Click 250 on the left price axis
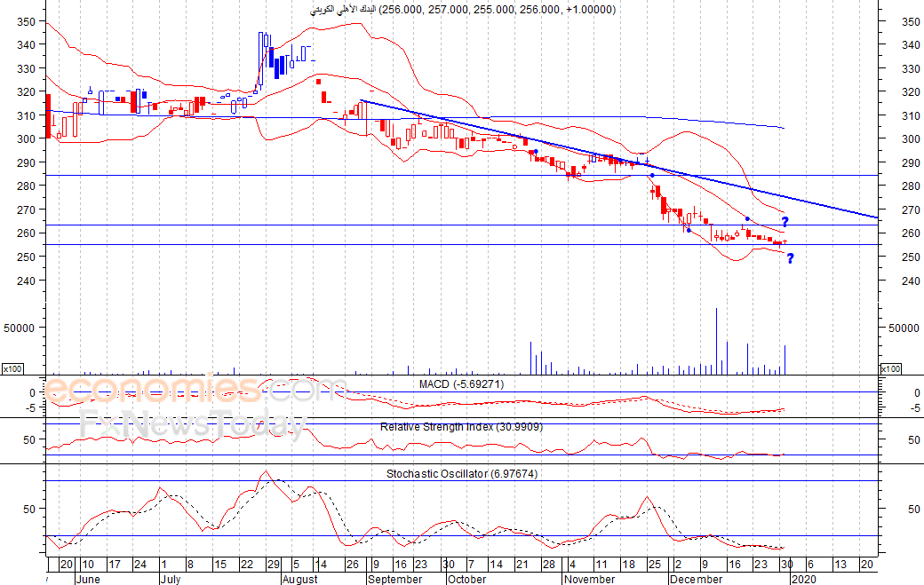Screen dimensions: 924x585 coord(26,257)
